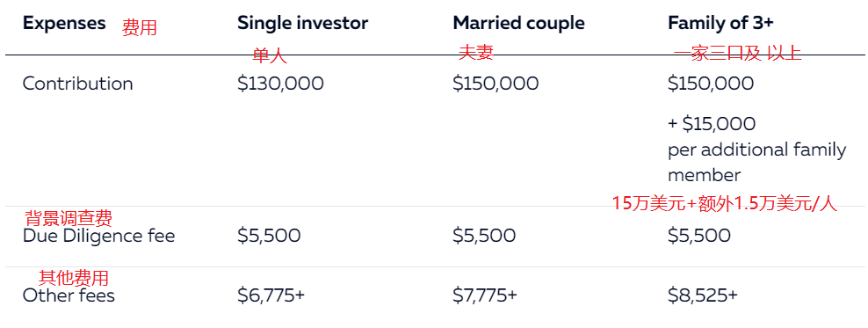Viewport: 868px width, 328px height.
Task: Click the Married couple $150,000 contribution
Action: (495, 84)
